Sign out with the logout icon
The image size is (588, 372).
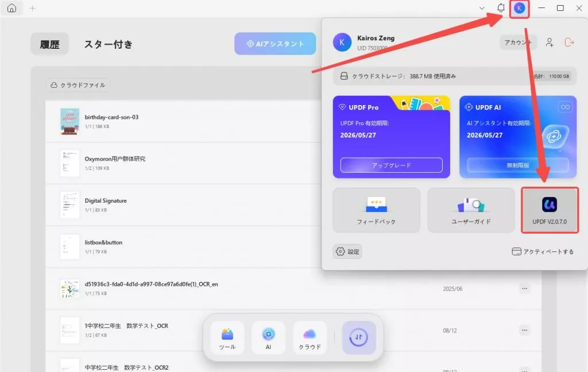pos(569,42)
